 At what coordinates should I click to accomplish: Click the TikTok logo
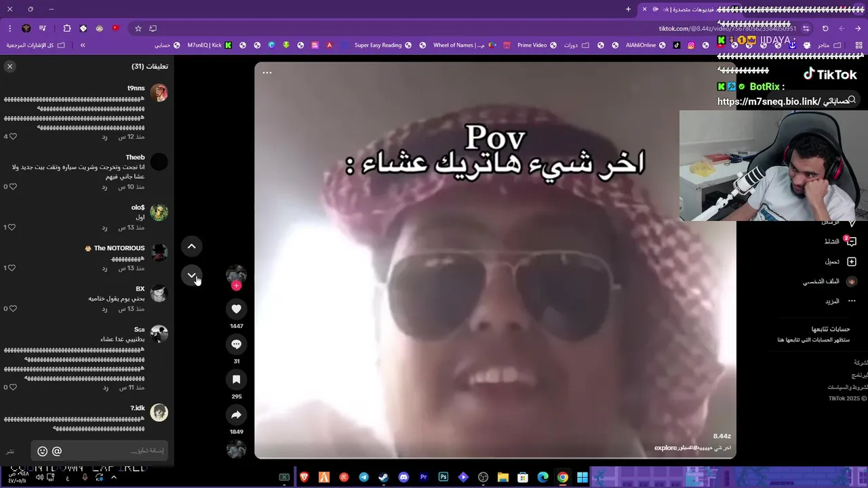point(831,75)
